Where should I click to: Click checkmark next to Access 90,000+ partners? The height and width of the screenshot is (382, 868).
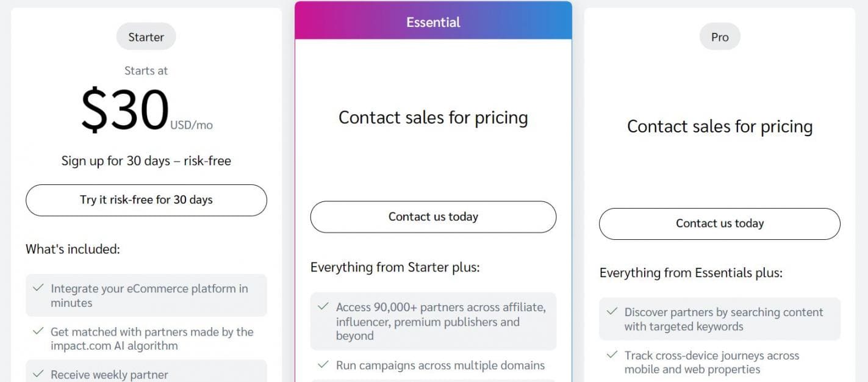323,307
